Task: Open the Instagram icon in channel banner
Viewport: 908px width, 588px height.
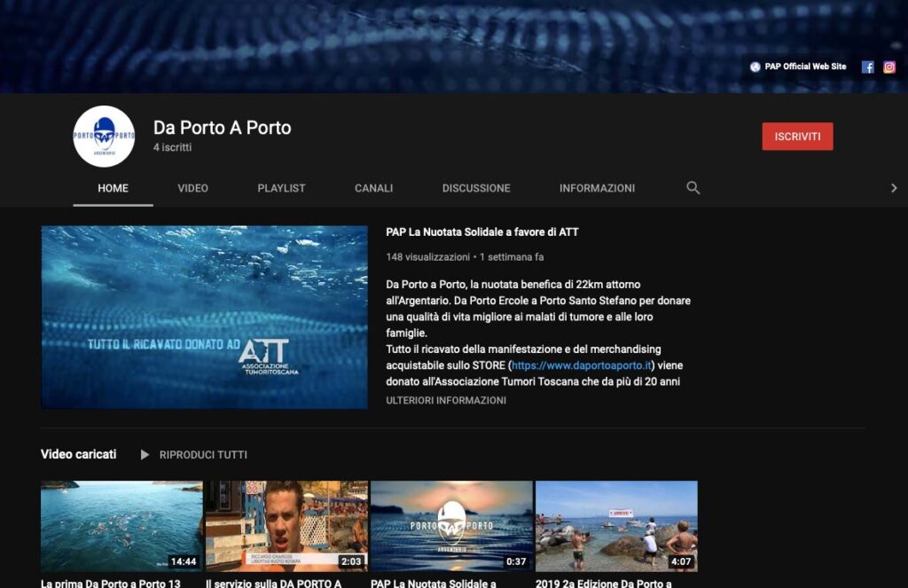Action: (x=888, y=67)
